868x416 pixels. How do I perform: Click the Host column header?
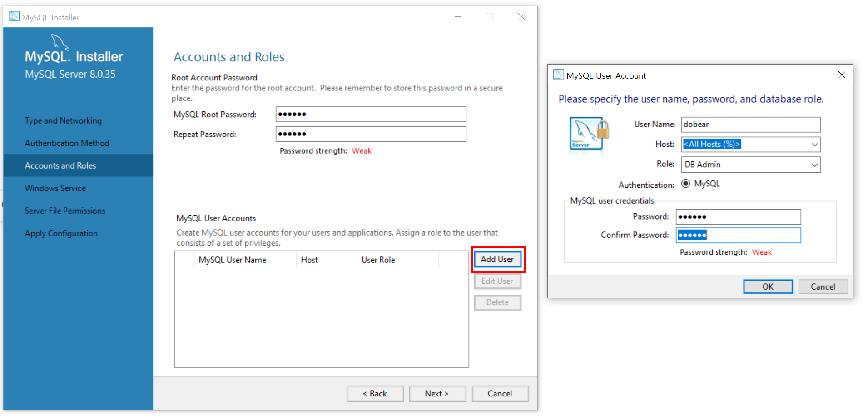pos(309,260)
